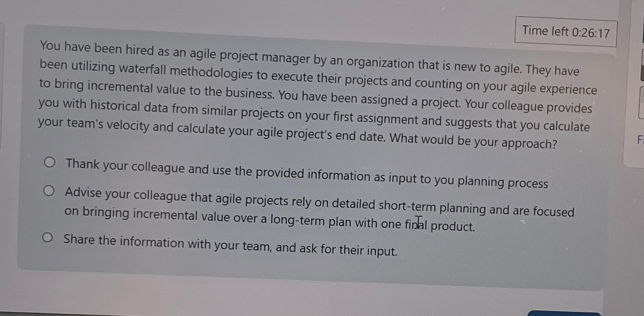Viewport: 644px width, 316px height.
Task: Select the 'Share the information' answer option
Action: (48, 238)
